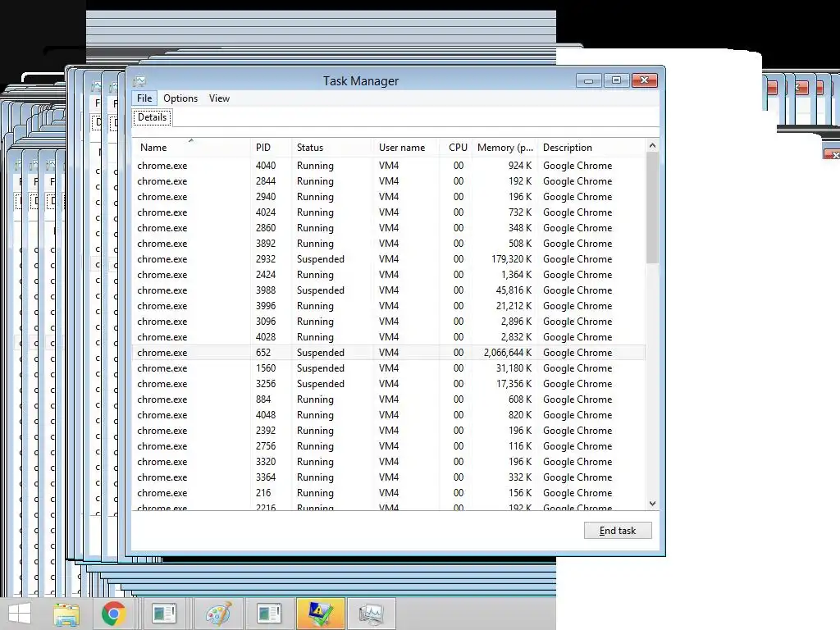Select chrome.exe row with PID 2844
Viewport: 840px width, 630px height.
pyautogui.click(x=388, y=181)
